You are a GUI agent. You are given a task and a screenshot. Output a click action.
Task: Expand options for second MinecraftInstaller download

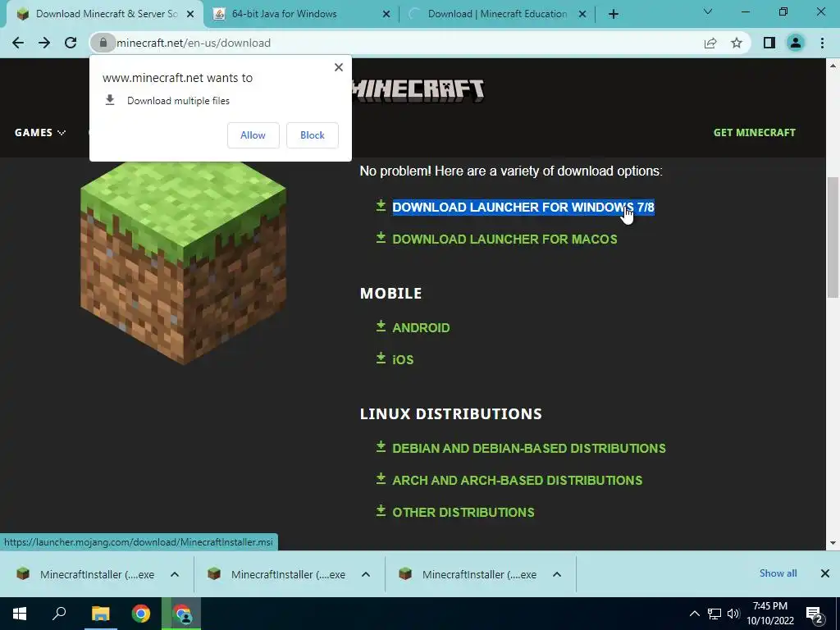point(366,574)
